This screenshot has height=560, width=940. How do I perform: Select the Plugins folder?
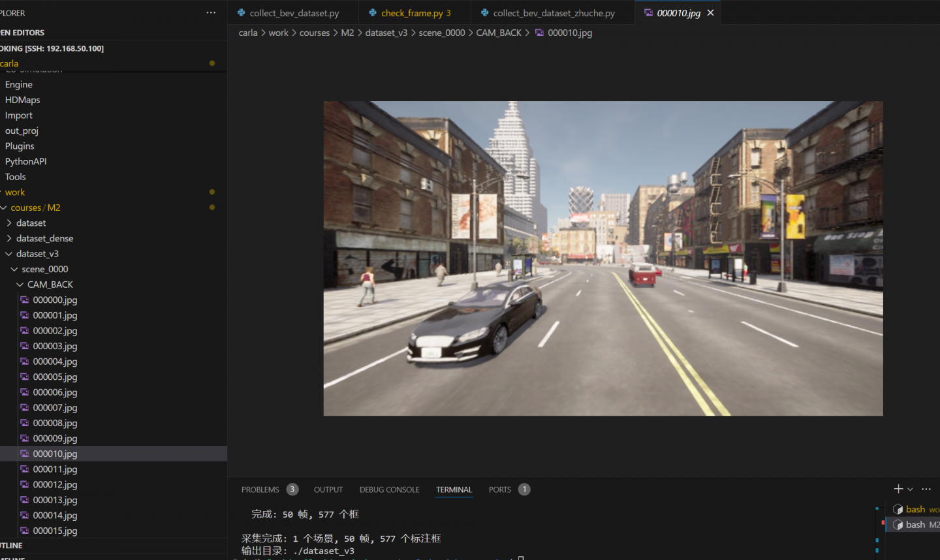tap(20, 146)
